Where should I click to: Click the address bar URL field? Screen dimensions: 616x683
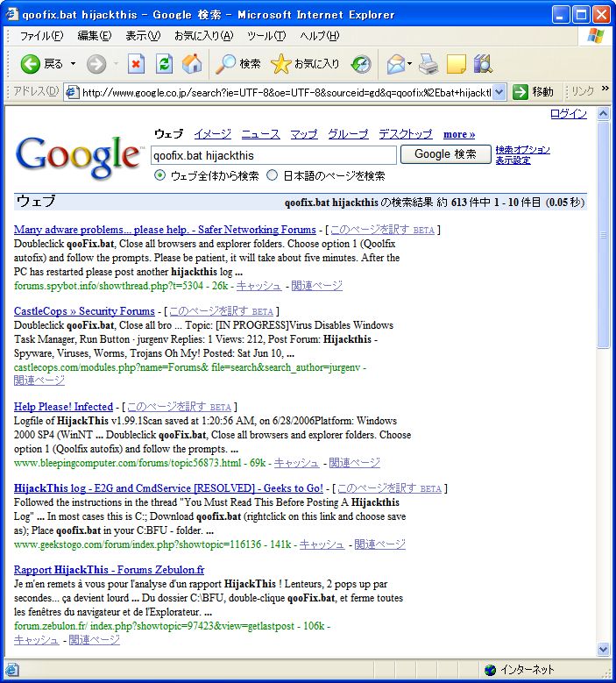(287, 92)
